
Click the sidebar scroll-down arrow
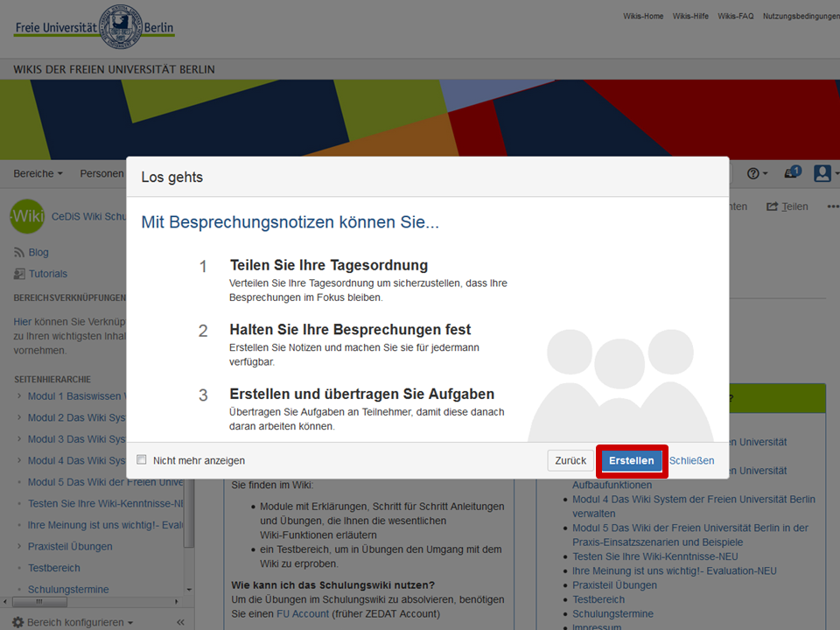(x=189, y=589)
